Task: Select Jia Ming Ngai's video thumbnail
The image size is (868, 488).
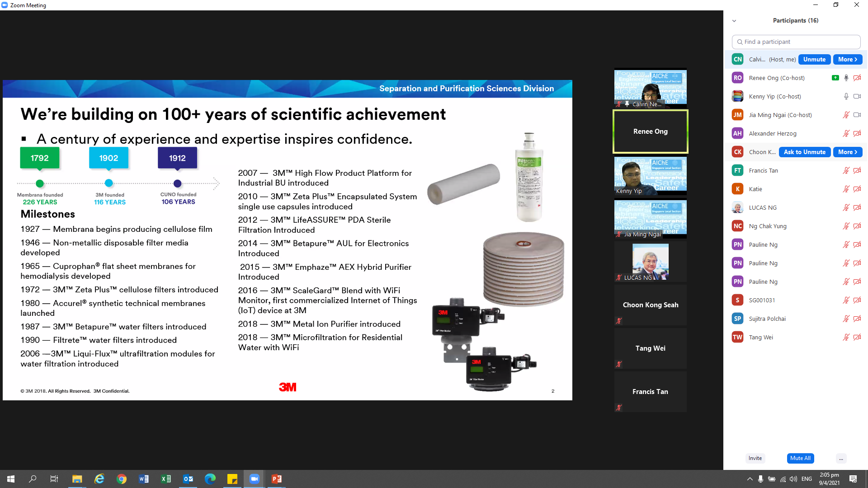Action: coord(650,219)
